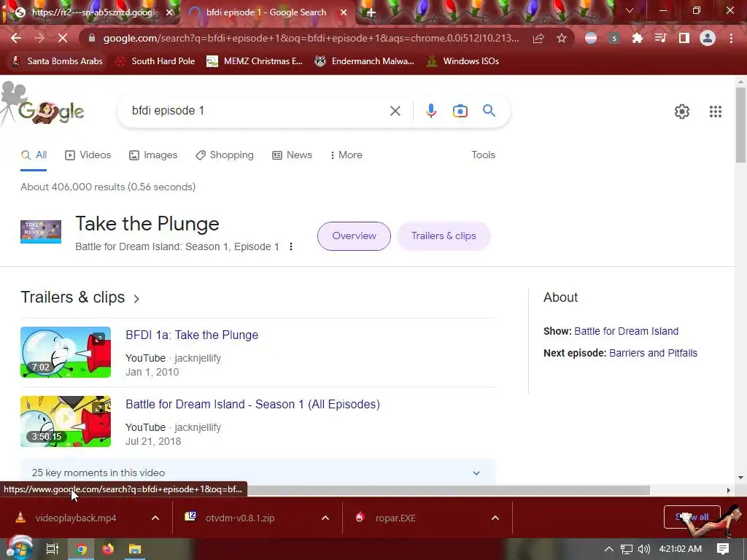This screenshot has width=747, height=560.
Task: Click the horizontal scrollbar thumb
Action: 448,490
